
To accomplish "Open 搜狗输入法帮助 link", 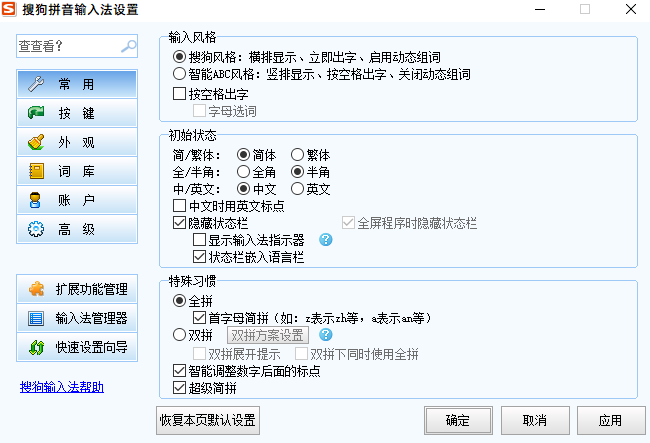I will pyautogui.click(x=62, y=387).
